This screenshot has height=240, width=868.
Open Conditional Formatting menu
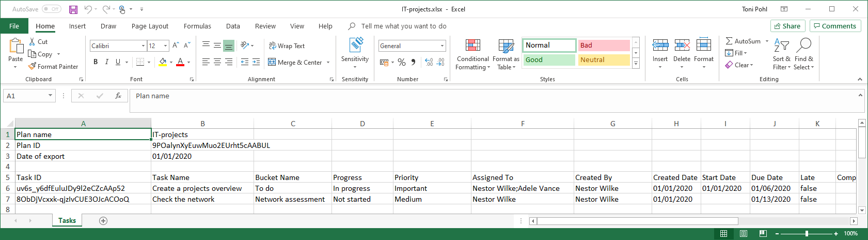coord(473,54)
